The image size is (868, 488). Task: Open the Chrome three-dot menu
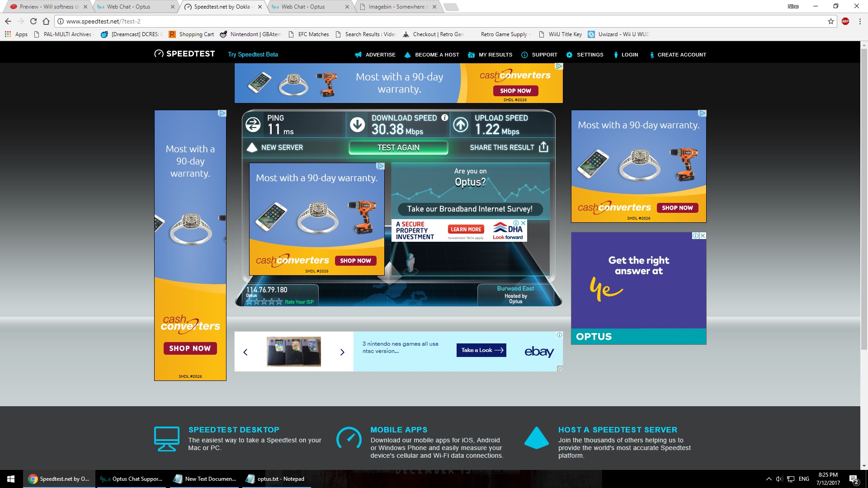(x=860, y=21)
